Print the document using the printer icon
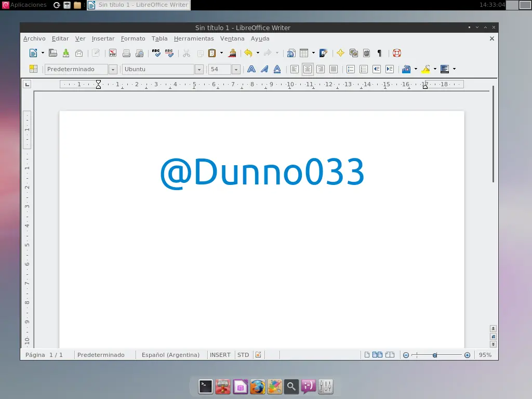This screenshot has width=532, height=399. point(126,53)
